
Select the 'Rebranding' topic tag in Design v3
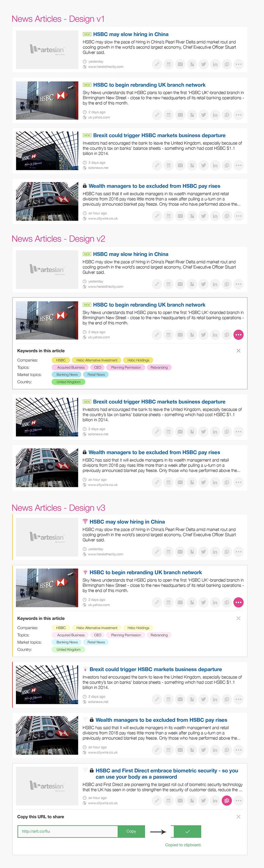pyautogui.click(x=159, y=635)
